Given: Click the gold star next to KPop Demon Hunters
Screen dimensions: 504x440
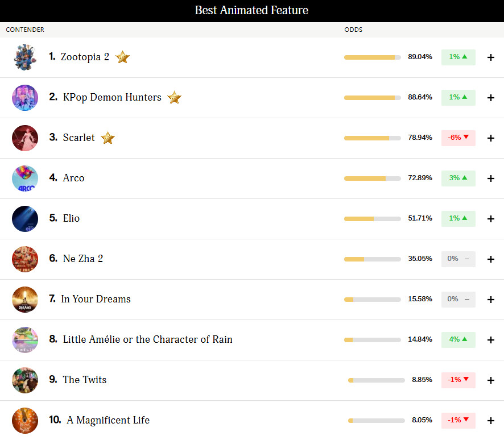Looking at the screenshot, I should coord(175,98).
